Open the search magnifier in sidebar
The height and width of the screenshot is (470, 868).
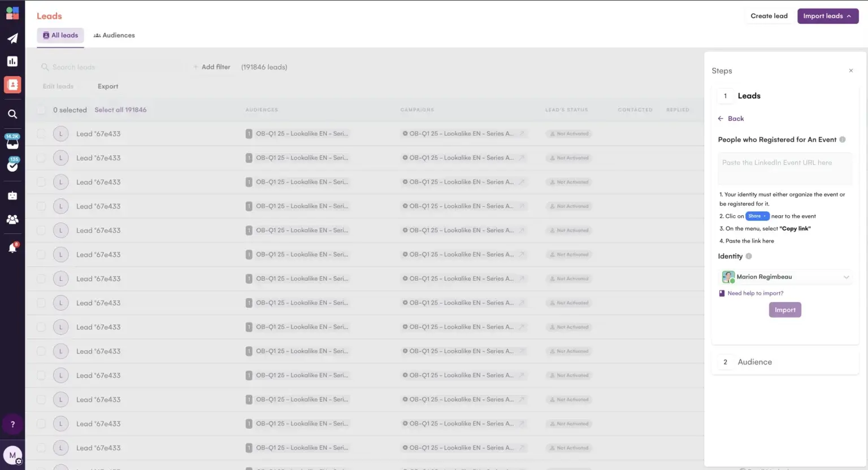[x=12, y=114]
